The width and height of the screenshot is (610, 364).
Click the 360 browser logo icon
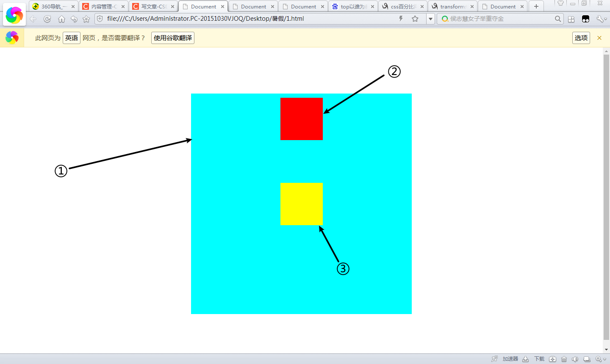(14, 15)
